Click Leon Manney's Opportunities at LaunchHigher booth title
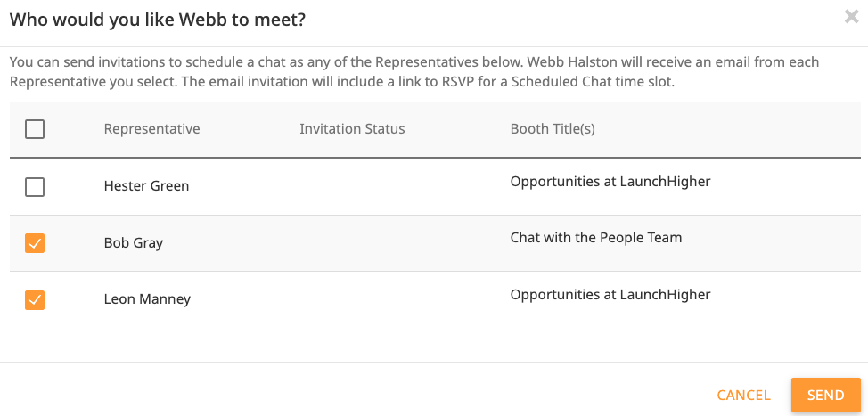The height and width of the screenshot is (416, 868). (610, 294)
